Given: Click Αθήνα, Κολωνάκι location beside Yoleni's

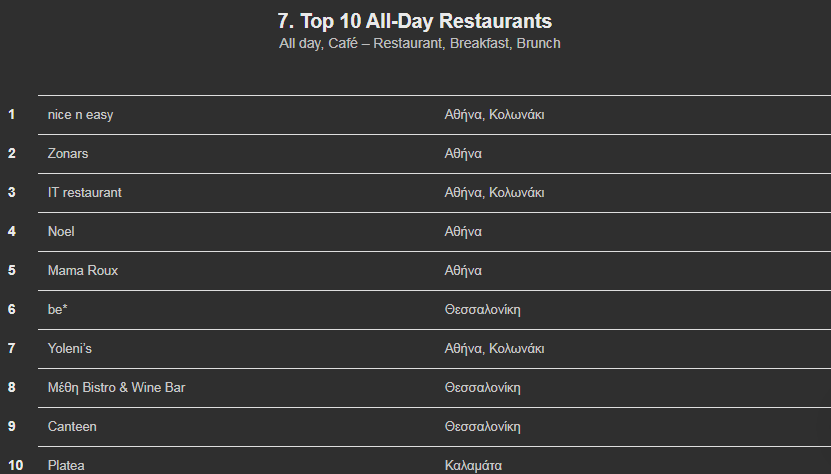Looking at the screenshot, I should coord(494,348).
